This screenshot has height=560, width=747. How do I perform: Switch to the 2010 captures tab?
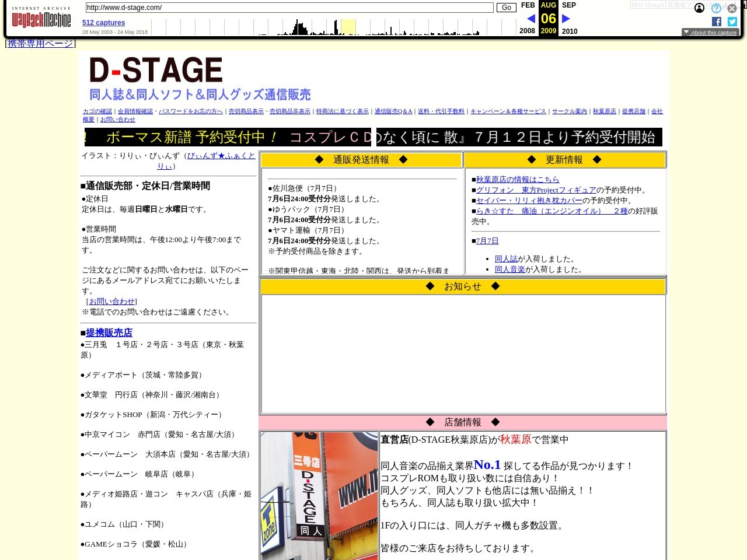click(x=569, y=31)
